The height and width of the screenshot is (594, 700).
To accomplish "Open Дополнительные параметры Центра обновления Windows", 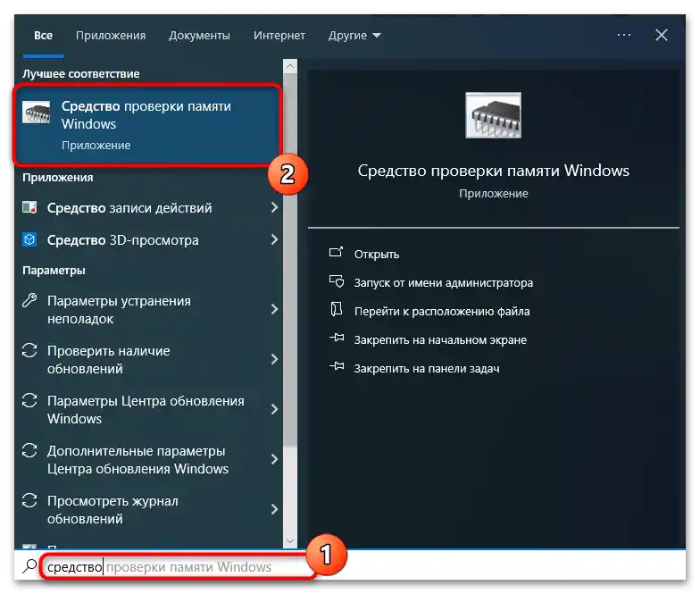I will click(137, 459).
